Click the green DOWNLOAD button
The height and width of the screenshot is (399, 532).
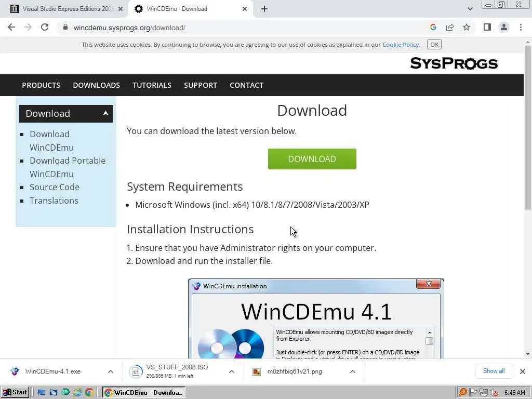coord(312,159)
